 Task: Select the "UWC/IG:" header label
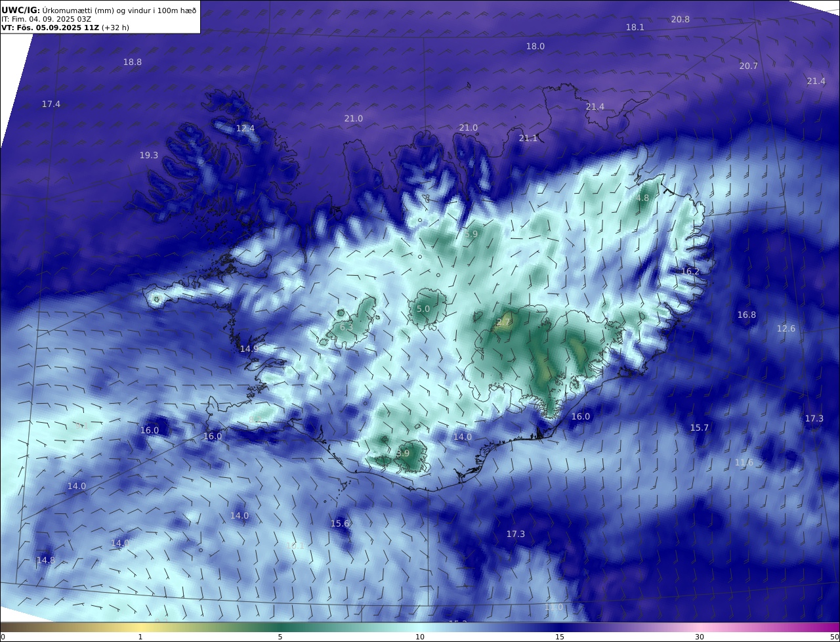point(21,11)
